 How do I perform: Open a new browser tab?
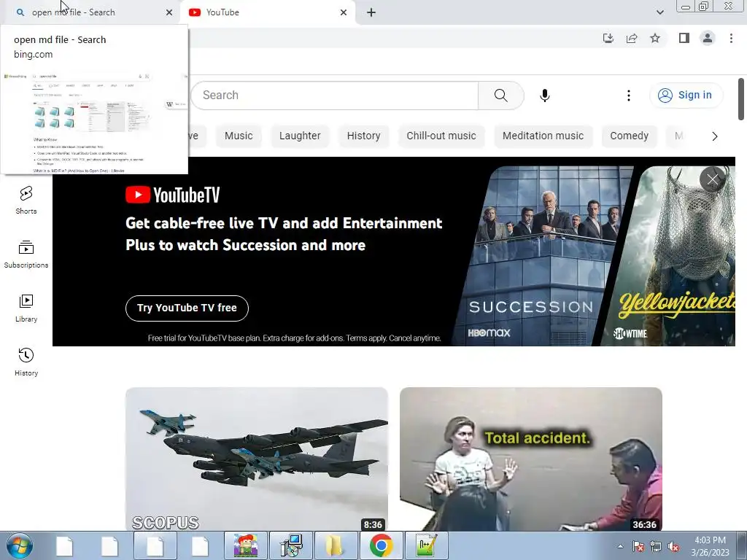(x=371, y=12)
